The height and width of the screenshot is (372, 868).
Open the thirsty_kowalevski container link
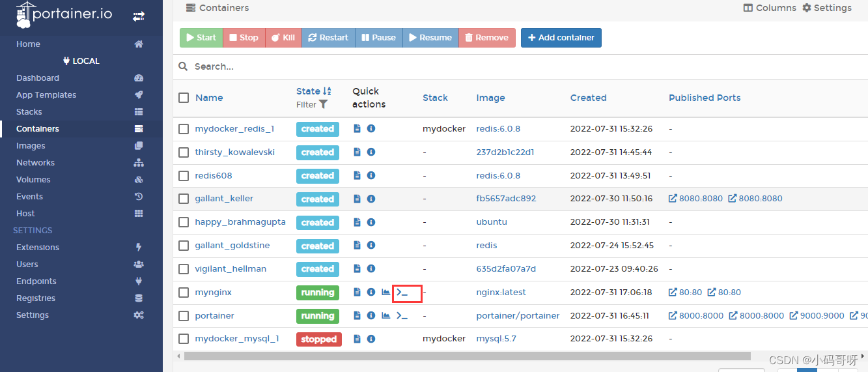coord(234,152)
